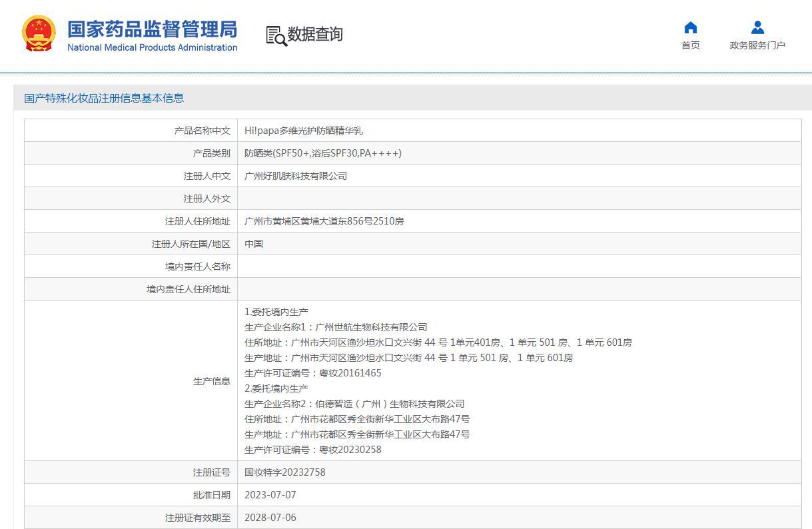Select address 广州市黄埔区黄埔大道东856号2510房
This screenshot has width=812, height=529.
point(324,221)
